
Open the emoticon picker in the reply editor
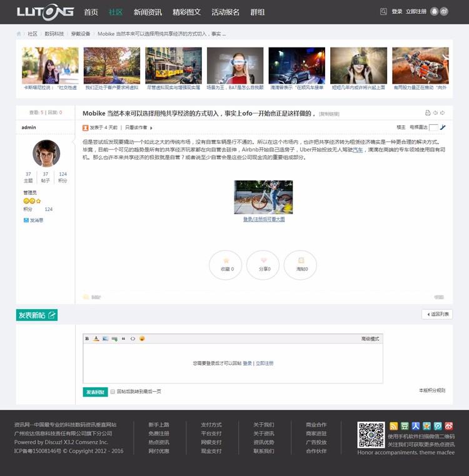(142, 339)
